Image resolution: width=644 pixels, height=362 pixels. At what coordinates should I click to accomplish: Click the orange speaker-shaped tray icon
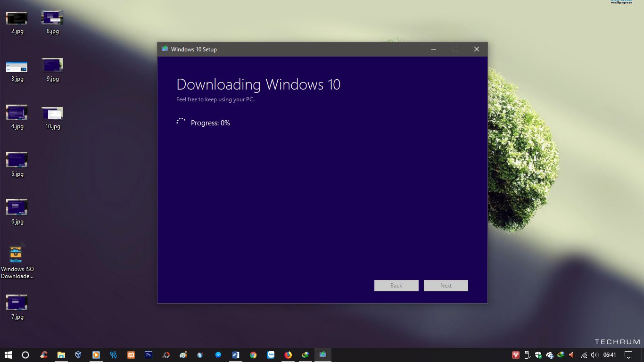pos(571,355)
